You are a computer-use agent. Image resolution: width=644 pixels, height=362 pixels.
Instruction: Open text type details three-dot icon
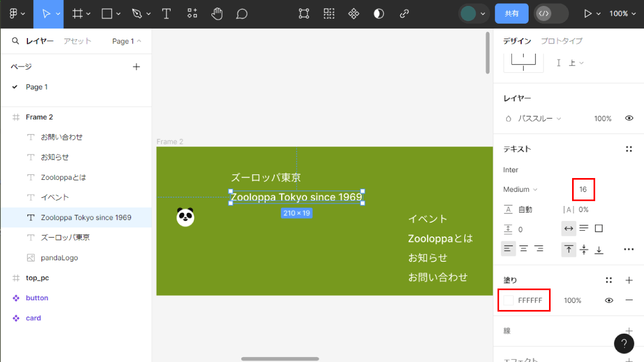pos(629,249)
